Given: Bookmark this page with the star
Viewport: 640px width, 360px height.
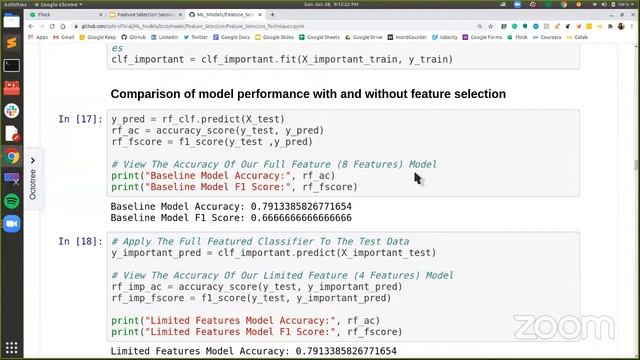Looking at the screenshot, I should 491,26.
